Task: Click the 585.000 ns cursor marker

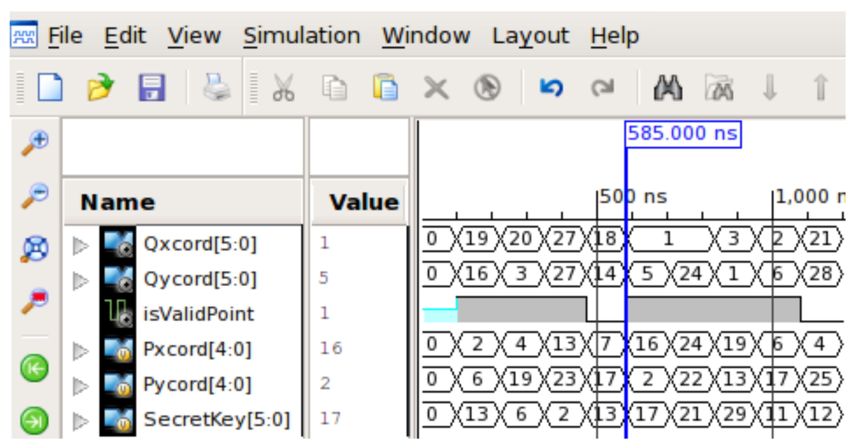Action: click(683, 133)
